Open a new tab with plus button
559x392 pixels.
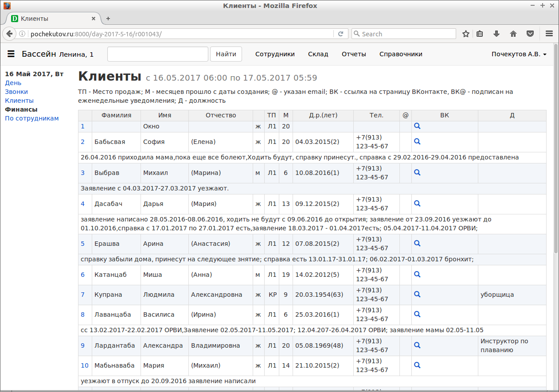tap(108, 19)
